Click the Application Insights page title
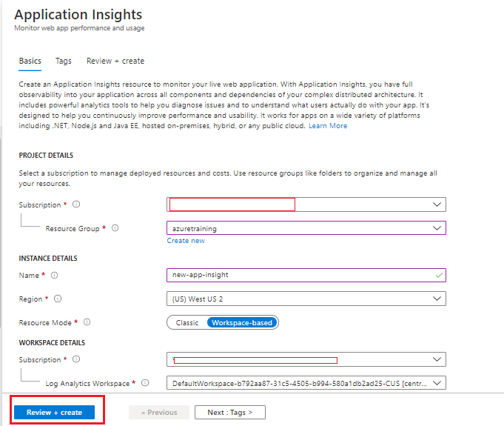 [x=78, y=15]
